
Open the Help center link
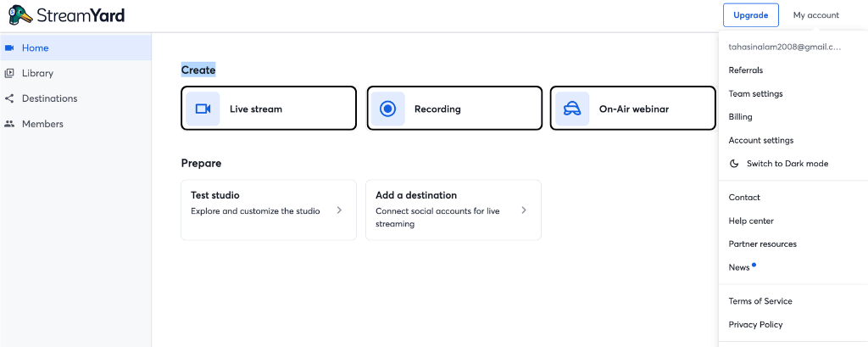(x=751, y=221)
